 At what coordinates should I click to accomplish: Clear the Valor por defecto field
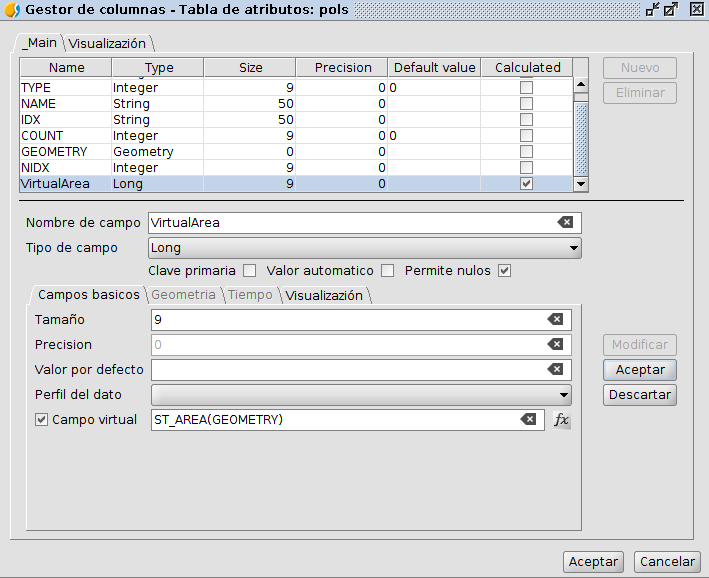click(x=555, y=369)
